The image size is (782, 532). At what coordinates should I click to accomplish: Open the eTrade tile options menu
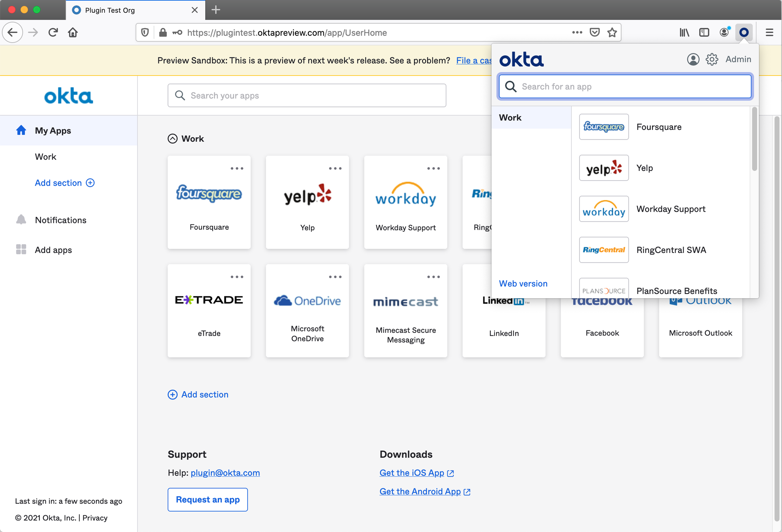237,277
